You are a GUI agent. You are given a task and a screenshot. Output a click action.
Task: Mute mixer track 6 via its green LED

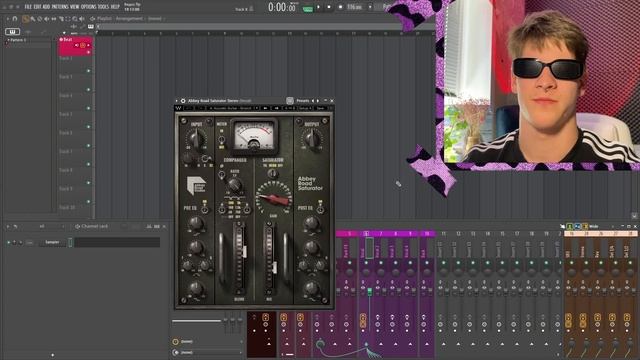pyautogui.click(x=366, y=263)
